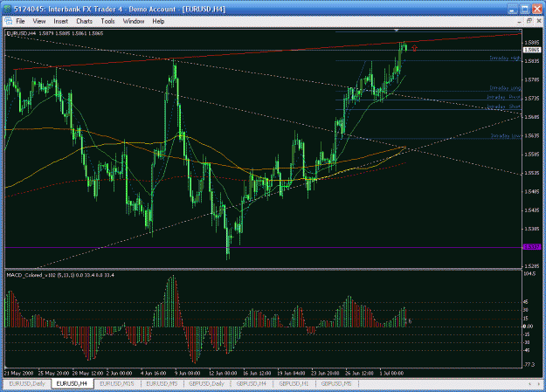Click the Intraday Low level label

coord(506,136)
